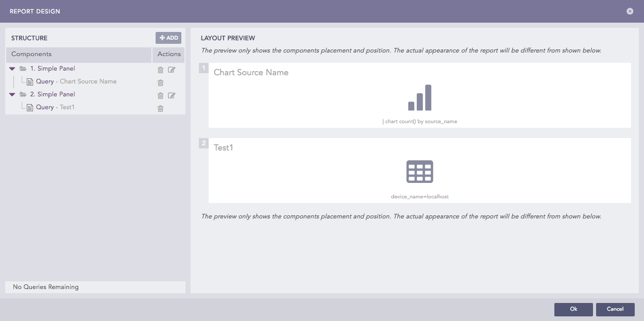This screenshot has height=321, width=644.
Task: Click the query document icon next to Test1
Action: pos(29,107)
